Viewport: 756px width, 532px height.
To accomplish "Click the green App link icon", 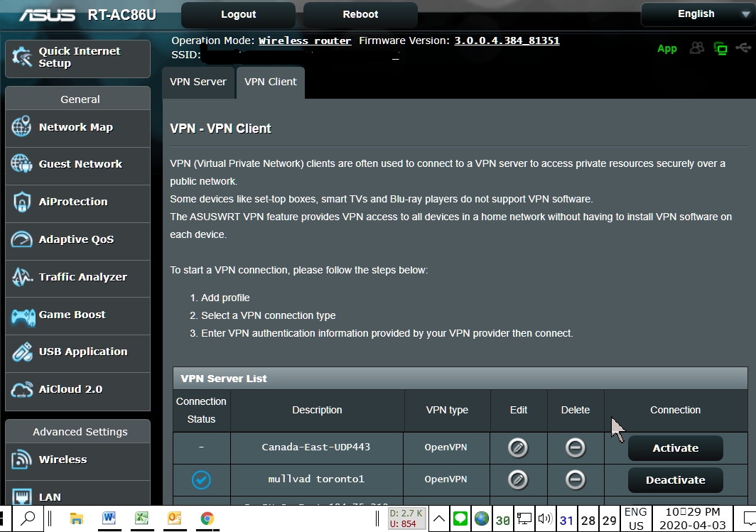I will tap(666, 49).
